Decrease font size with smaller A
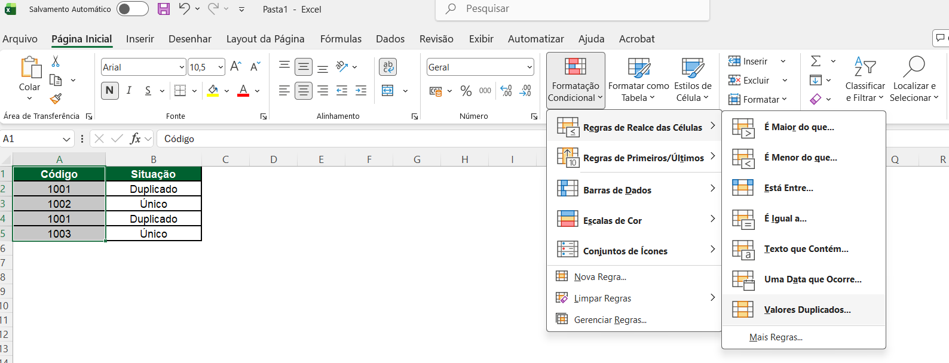949x363 pixels. (255, 67)
